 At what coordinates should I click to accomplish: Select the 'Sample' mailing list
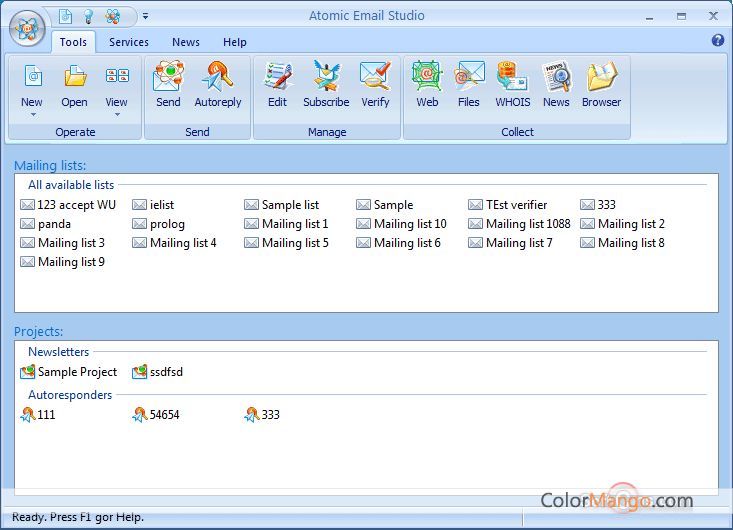(x=385, y=205)
